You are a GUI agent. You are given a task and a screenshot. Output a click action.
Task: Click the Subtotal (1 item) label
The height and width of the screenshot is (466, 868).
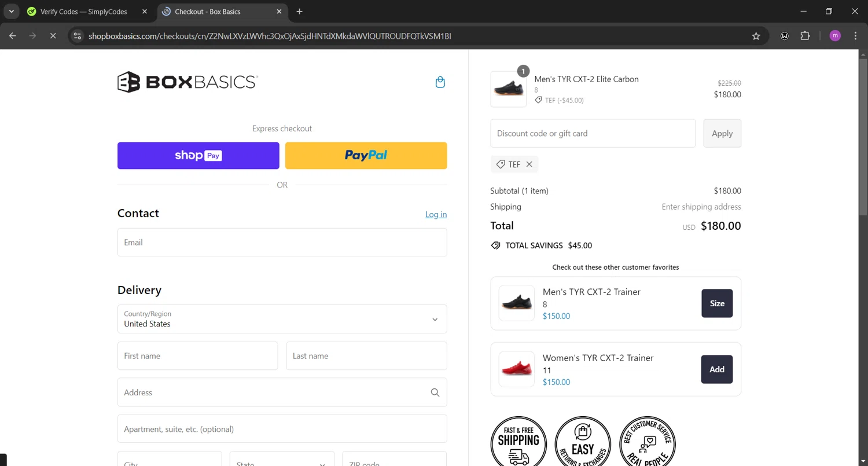pyautogui.click(x=519, y=191)
